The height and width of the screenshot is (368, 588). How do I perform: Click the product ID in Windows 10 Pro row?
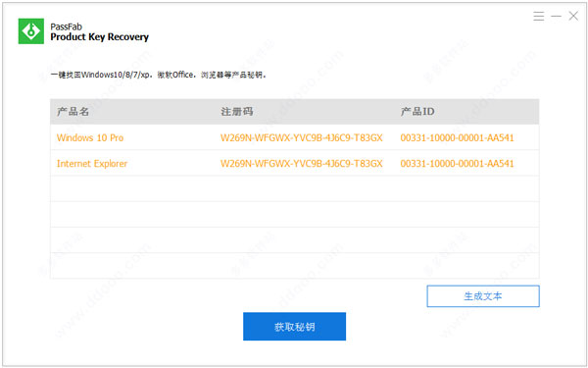click(x=457, y=137)
